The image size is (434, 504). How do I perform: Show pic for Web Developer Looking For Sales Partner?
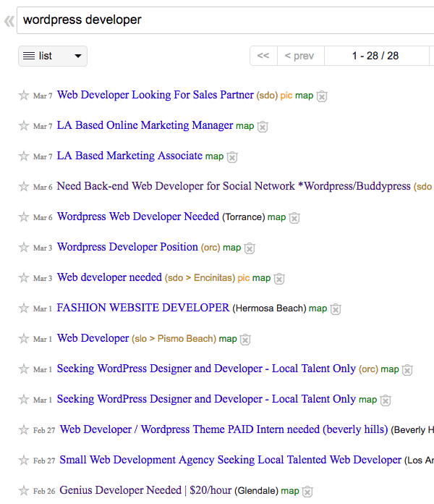coord(286,96)
